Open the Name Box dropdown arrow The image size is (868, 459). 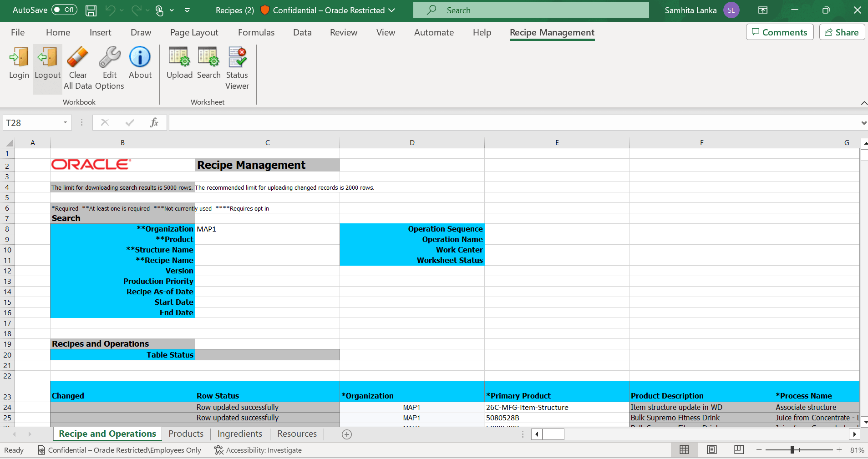click(65, 122)
